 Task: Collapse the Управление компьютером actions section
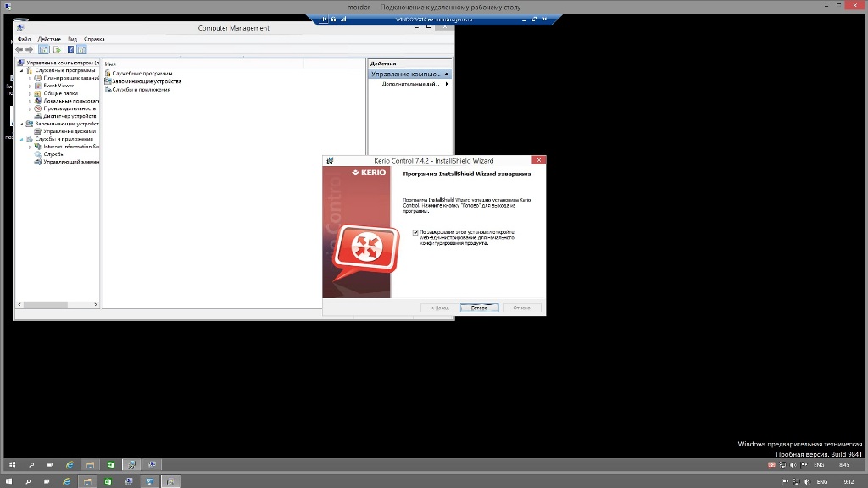448,74
